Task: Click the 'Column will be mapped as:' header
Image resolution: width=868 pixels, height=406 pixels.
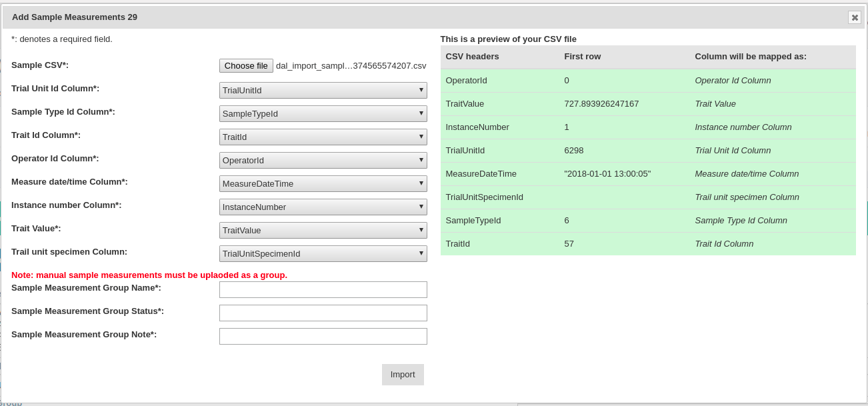Action: click(750, 57)
